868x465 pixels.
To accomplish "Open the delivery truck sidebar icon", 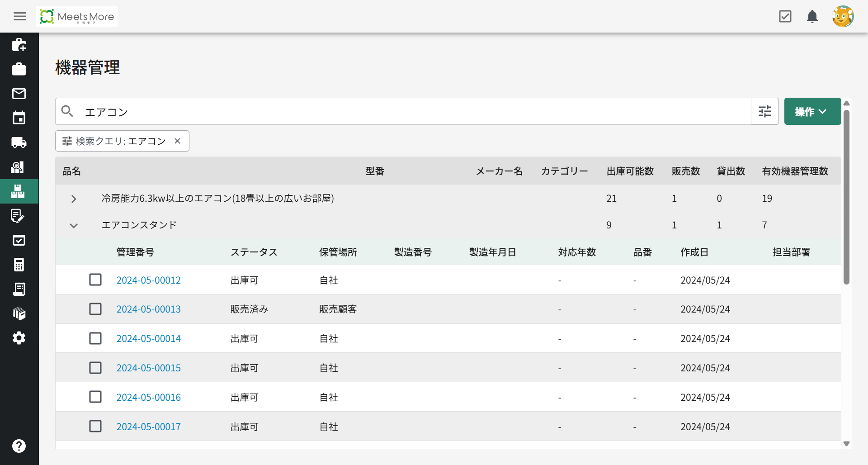I will tap(19, 142).
